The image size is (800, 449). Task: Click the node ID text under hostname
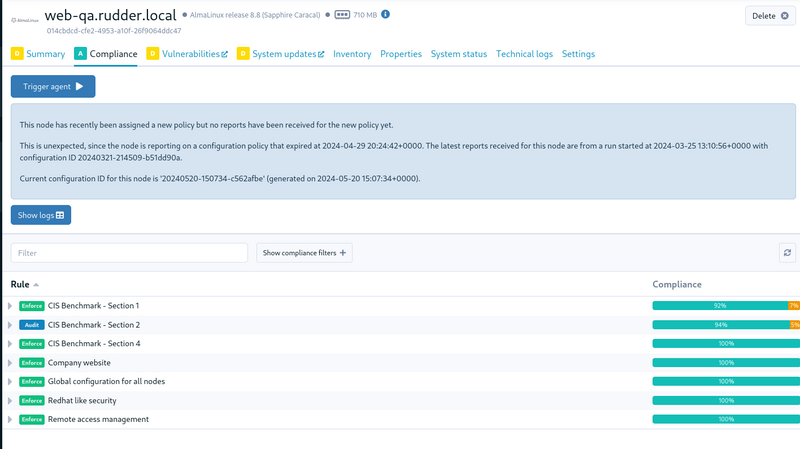114,31
